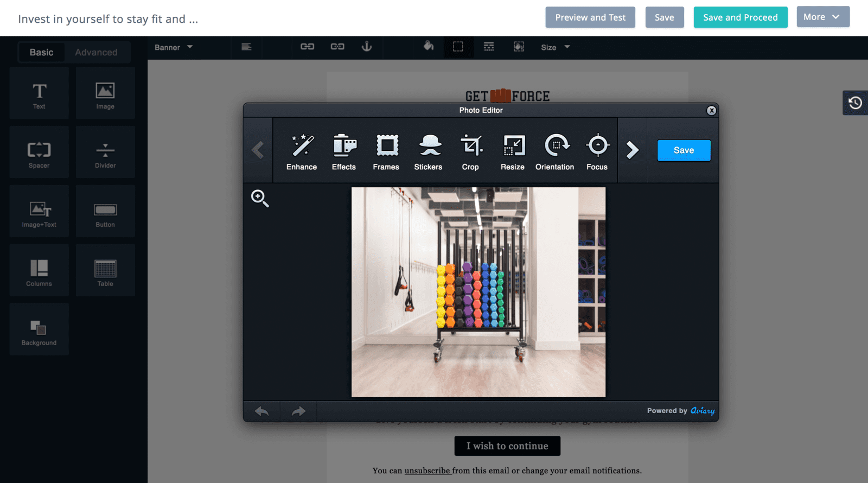Open the Orientation tool
868x483 pixels.
(x=555, y=151)
